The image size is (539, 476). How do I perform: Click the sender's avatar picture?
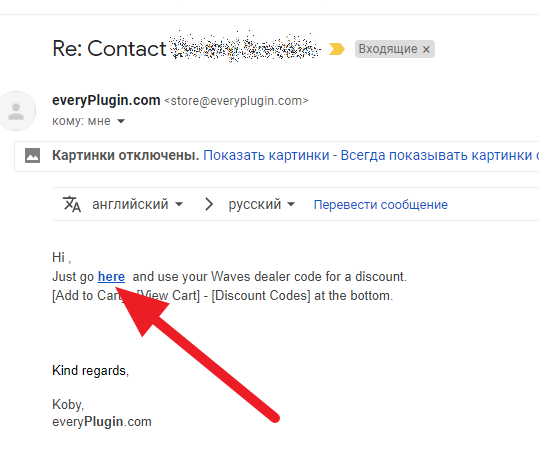[x=16, y=111]
